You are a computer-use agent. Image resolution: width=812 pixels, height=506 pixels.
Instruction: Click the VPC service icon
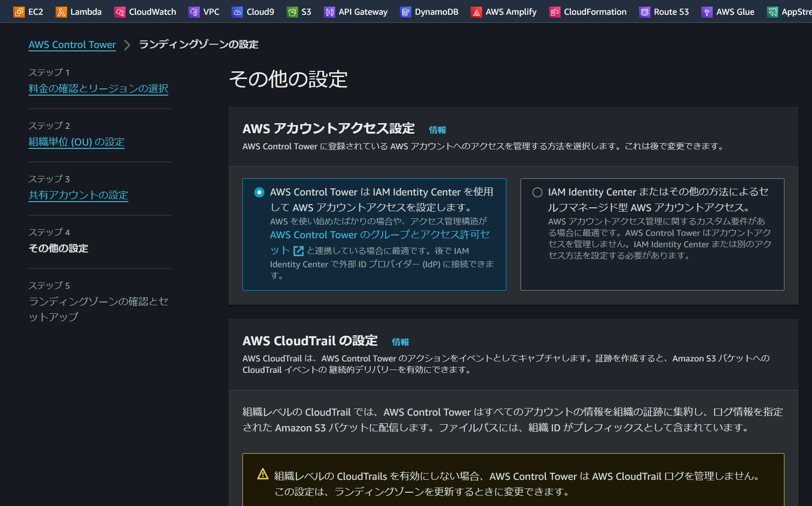(194, 12)
